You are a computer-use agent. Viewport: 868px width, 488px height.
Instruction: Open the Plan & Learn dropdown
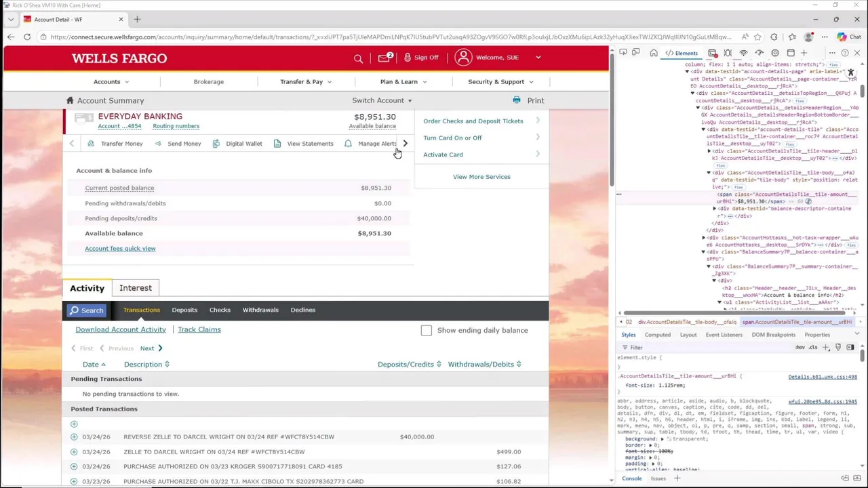click(403, 81)
